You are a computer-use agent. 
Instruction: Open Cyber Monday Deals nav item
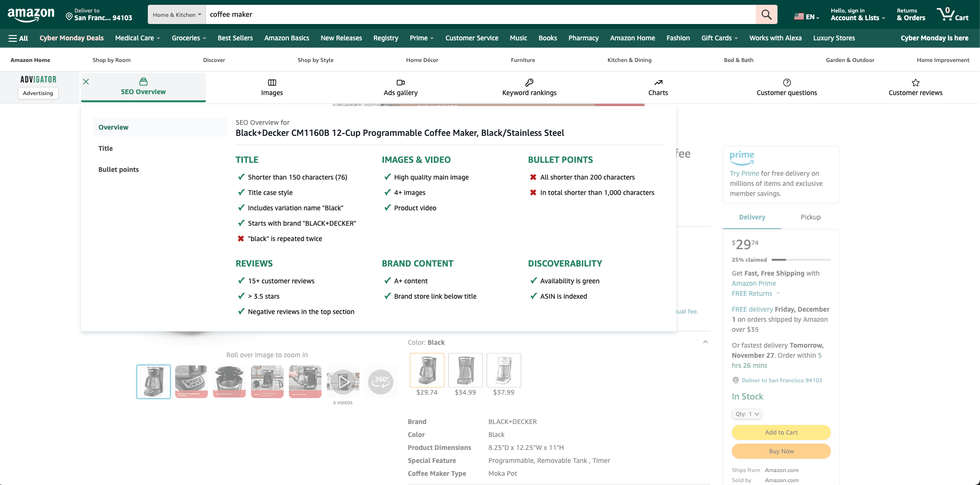coord(72,38)
